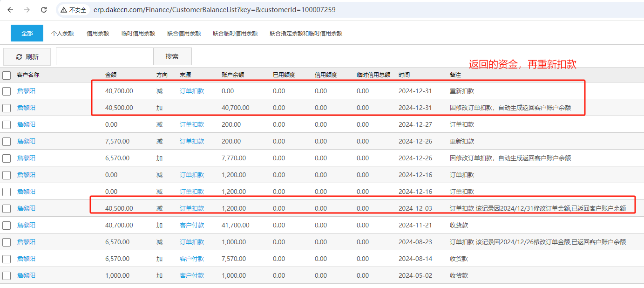Screen dimensions: 644x288
Task: Switch to 个人余额 tab
Action: click(x=62, y=34)
